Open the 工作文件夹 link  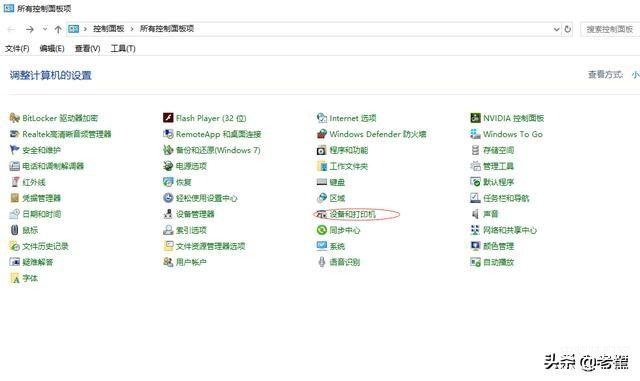click(x=349, y=166)
